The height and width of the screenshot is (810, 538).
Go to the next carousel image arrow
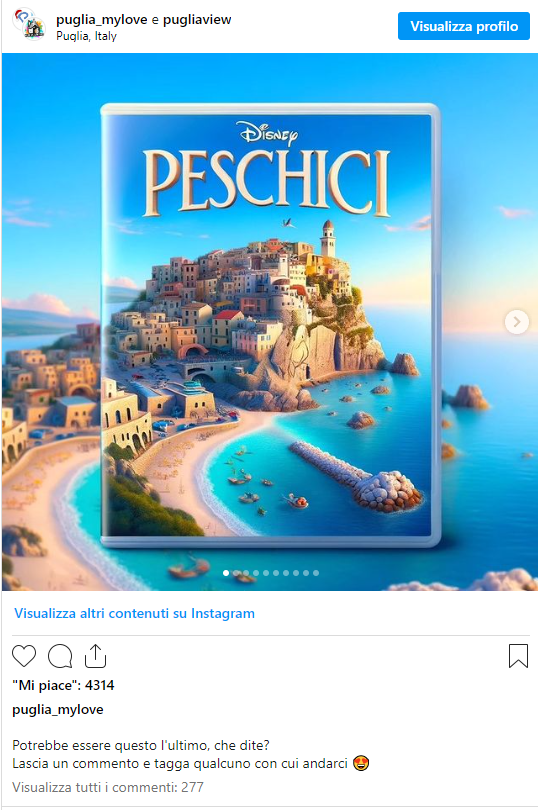tap(516, 322)
